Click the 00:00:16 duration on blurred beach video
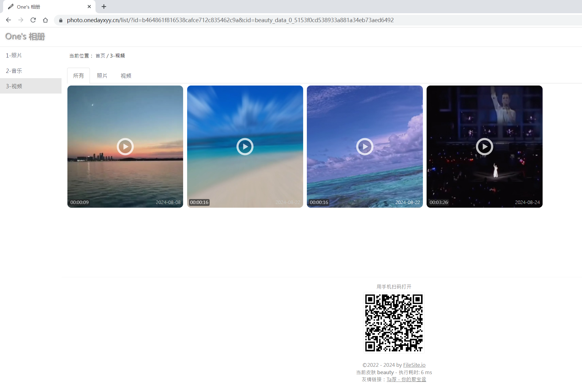582x392 pixels. [199, 202]
